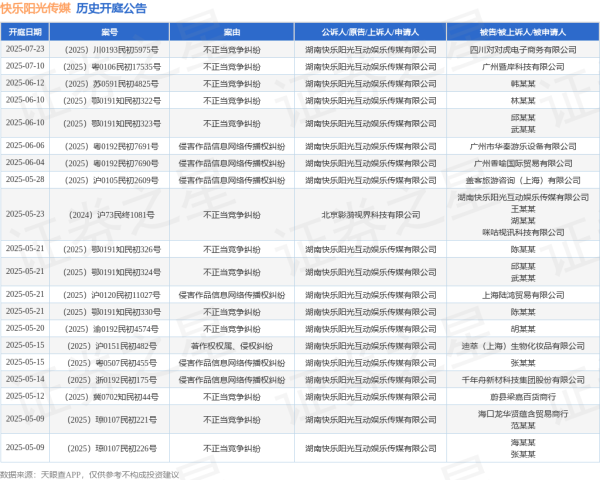Image resolution: width=600 pixels, height=480 pixels.
Task: Click defendant 上海陆鸿贸易有限公司
Action: coord(523,295)
